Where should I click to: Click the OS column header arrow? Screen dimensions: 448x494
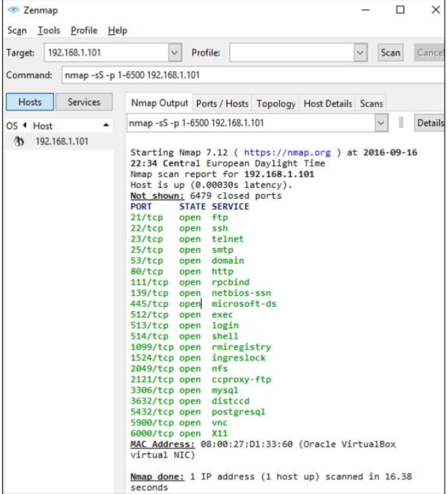click(x=25, y=125)
